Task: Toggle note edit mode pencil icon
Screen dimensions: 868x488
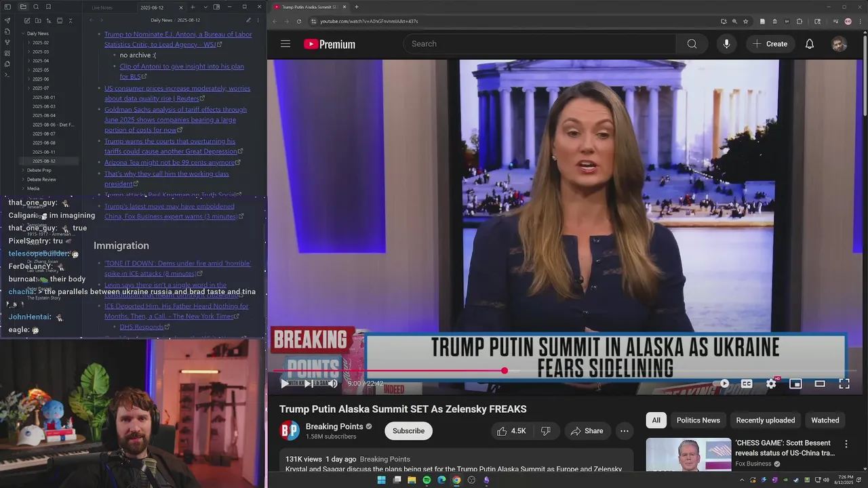Action: (x=248, y=20)
